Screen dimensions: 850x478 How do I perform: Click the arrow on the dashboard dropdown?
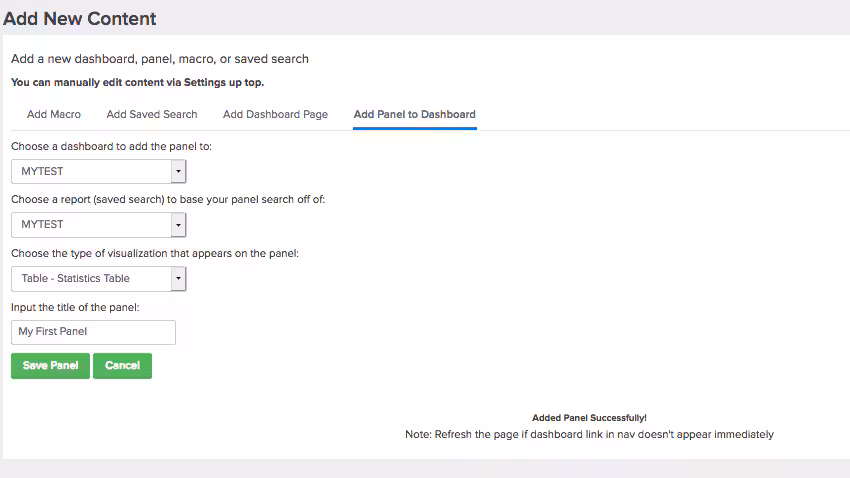178,171
